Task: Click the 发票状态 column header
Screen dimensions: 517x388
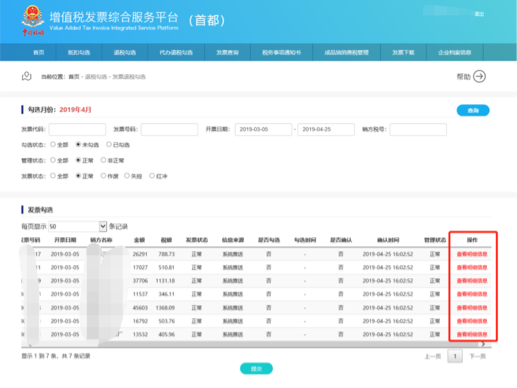Action: (197, 240)
